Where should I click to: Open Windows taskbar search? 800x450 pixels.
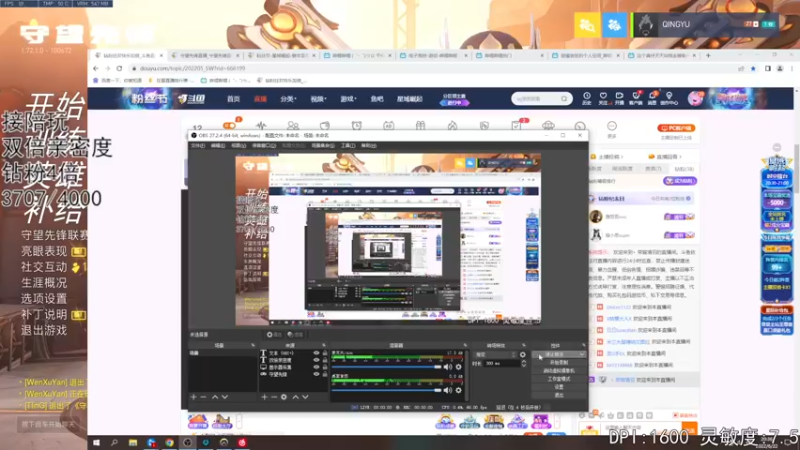pyautogui.click(x=114, y=442)
